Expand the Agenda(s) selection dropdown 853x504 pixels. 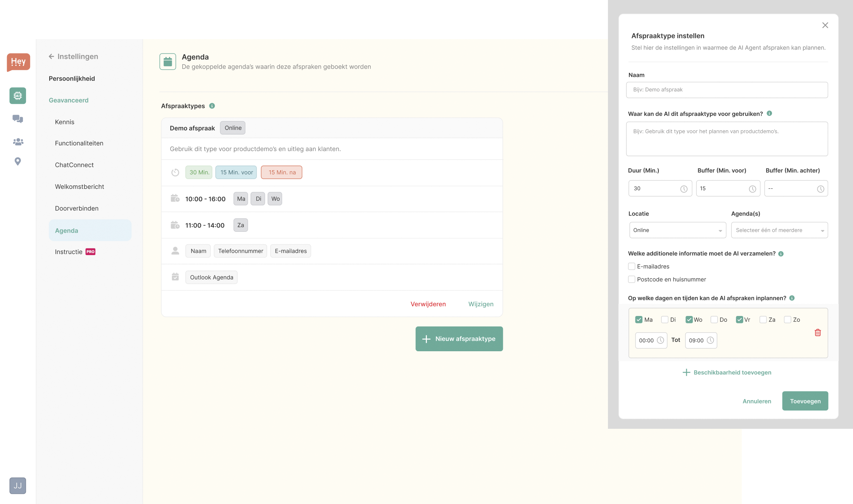pos(779,230)
